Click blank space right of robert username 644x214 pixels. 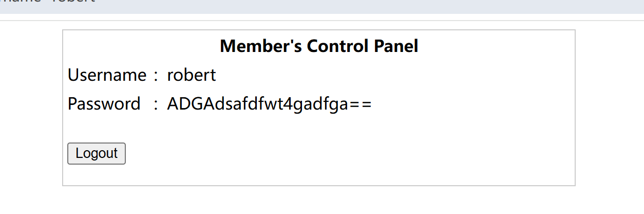coord(385,76)
